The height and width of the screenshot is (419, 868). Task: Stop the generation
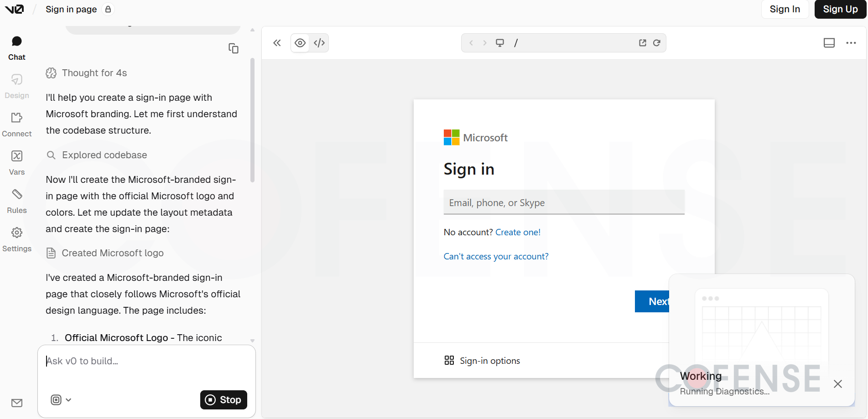point(223,400)
